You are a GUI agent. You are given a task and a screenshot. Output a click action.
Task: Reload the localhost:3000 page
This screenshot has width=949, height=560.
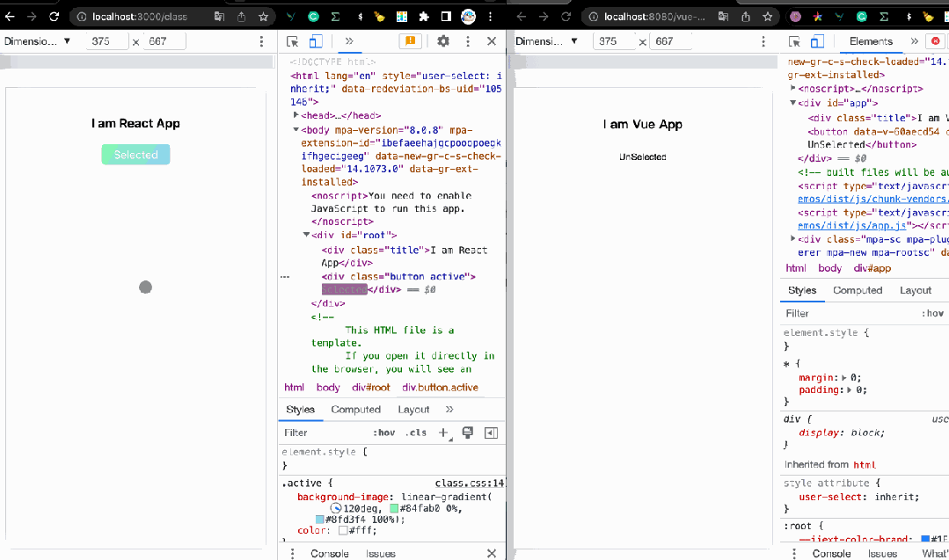54,17
